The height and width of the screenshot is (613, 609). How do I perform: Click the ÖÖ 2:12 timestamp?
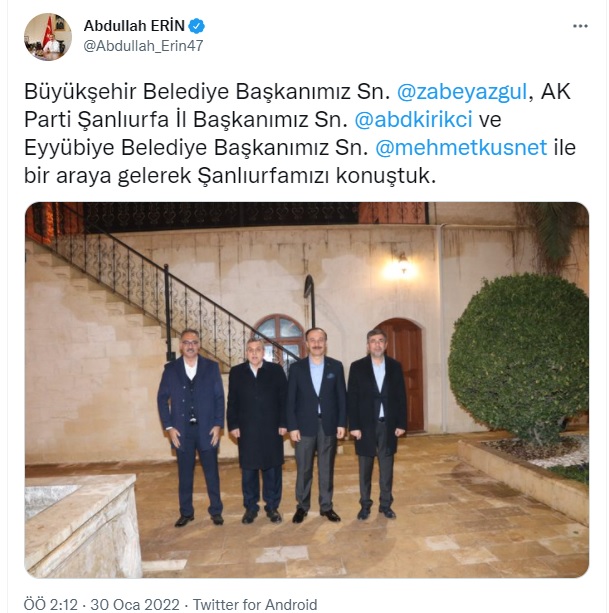(51, 604)
